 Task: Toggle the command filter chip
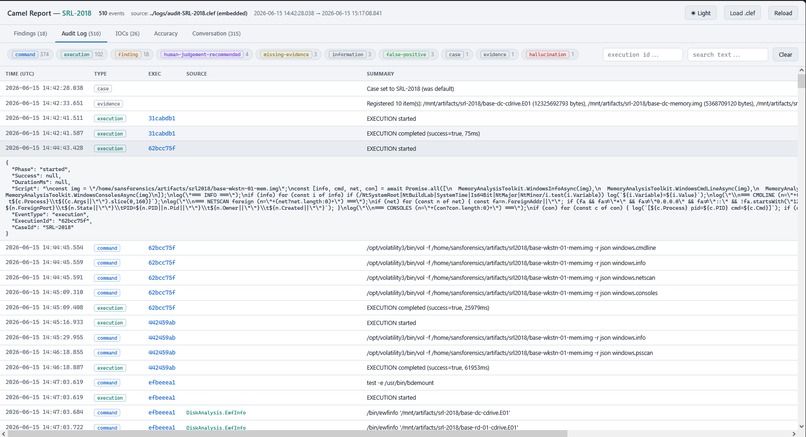click(30, 54)
